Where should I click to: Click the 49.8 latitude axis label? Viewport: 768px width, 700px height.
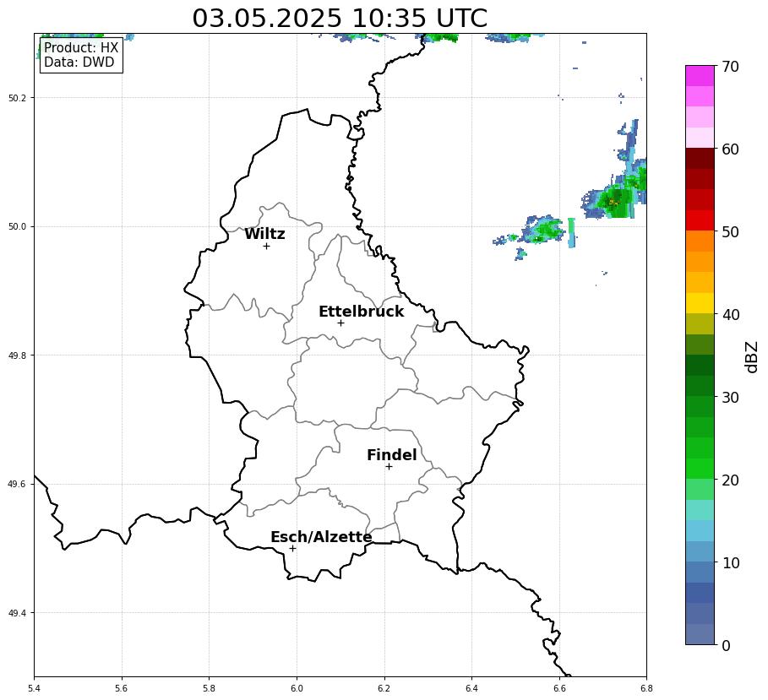[x=17, y=355]
